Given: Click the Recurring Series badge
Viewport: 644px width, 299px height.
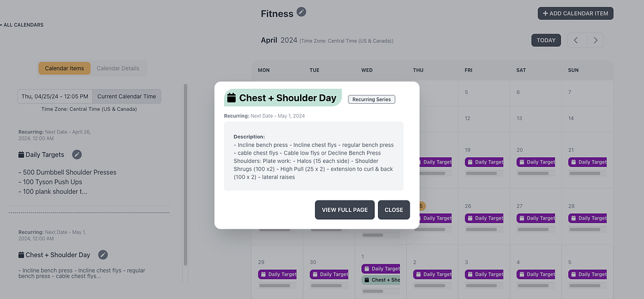Looking at the screenshot, I should coord(372,99).
